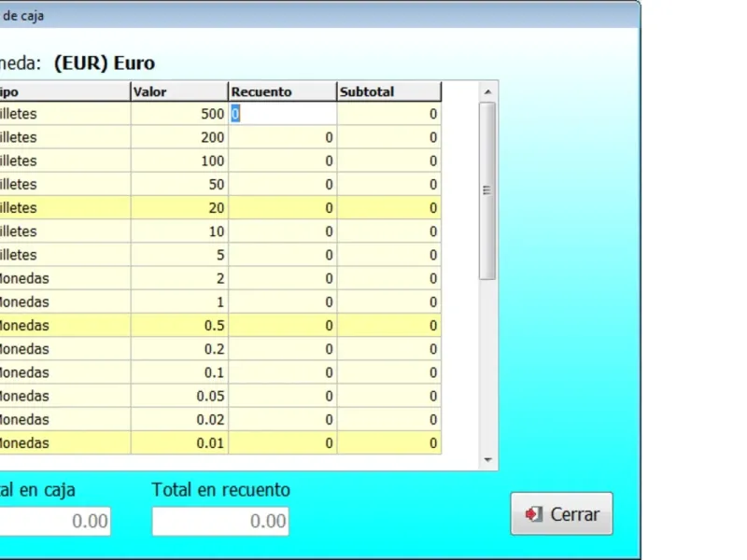747x560 pixels.
Task: Click the Valor cell showing 500
Action: click(179, 114)
